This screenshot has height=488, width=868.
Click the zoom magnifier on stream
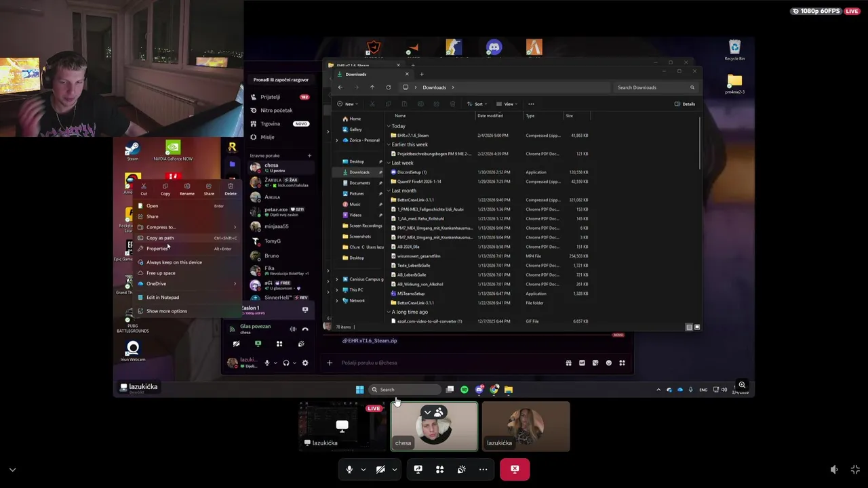(742, 385)
